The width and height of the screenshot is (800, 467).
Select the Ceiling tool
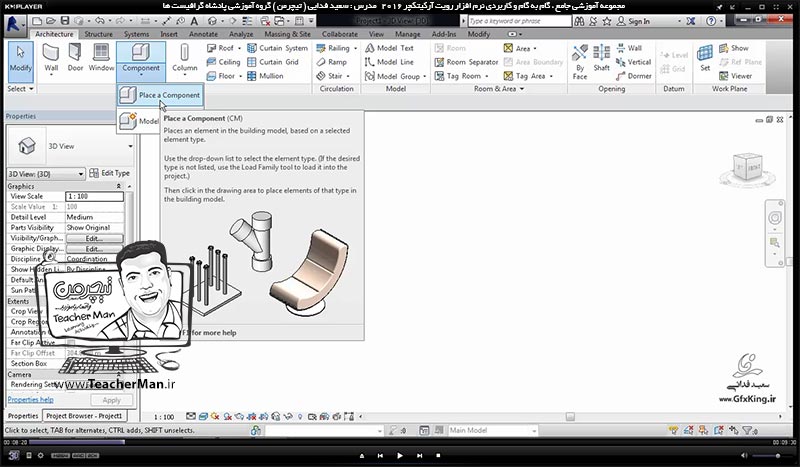[x=223, y=62]
